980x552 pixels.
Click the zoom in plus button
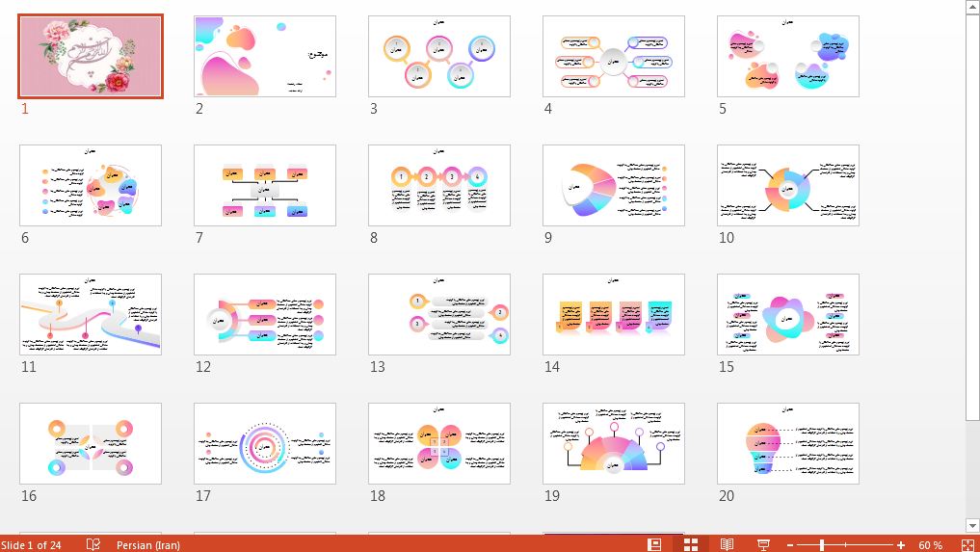click(900, 545)
